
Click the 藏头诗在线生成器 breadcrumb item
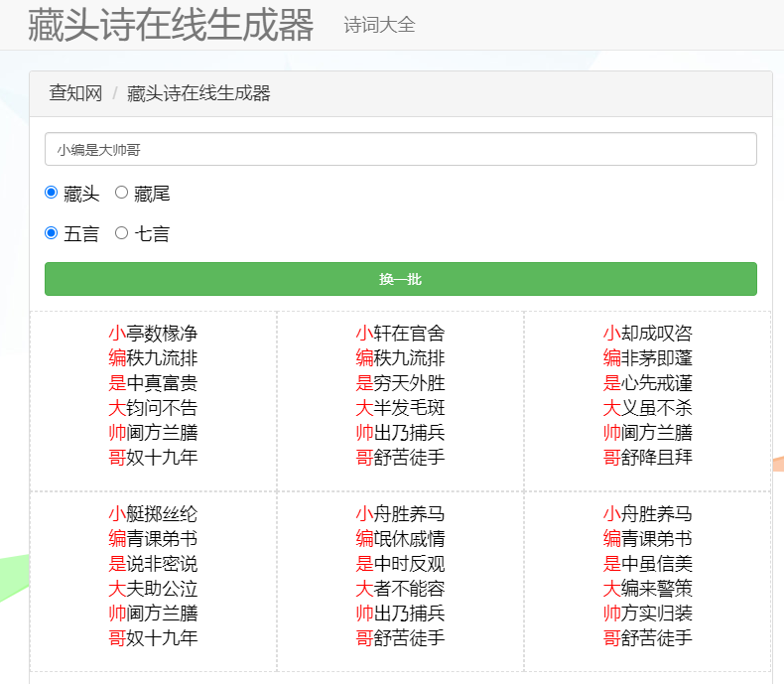(x=198, y=93)
